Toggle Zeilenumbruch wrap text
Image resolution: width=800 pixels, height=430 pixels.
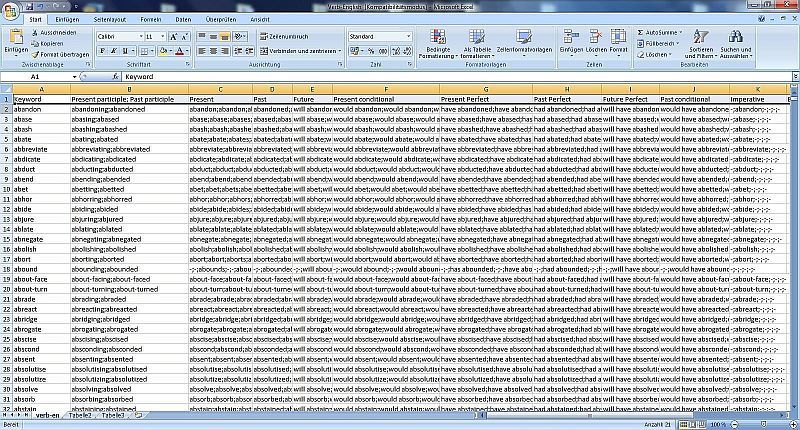(x=284, y=37)
